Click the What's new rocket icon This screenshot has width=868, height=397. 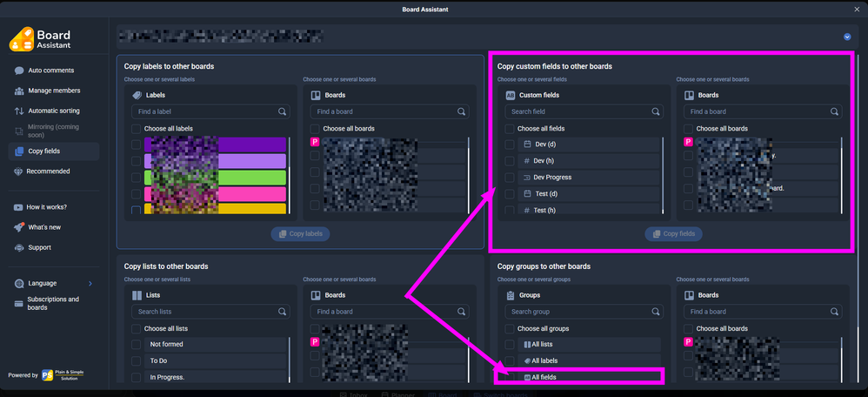19,227
